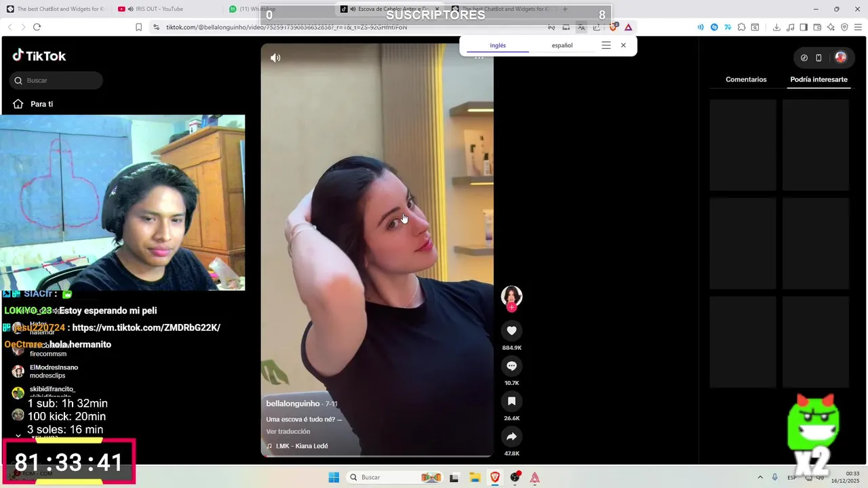
Task: Click the translate page icon in address bar
Action: tap(581, 27)
